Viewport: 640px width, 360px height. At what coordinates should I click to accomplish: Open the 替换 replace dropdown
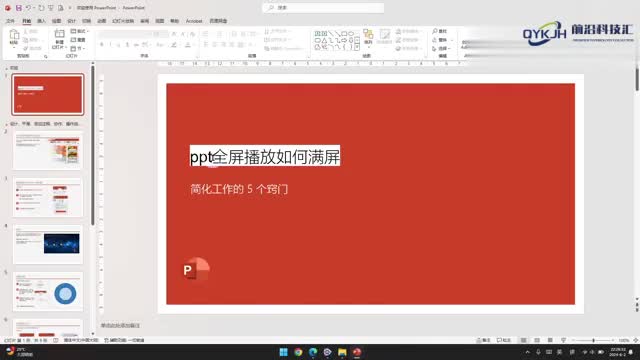(x=442, y=40)
